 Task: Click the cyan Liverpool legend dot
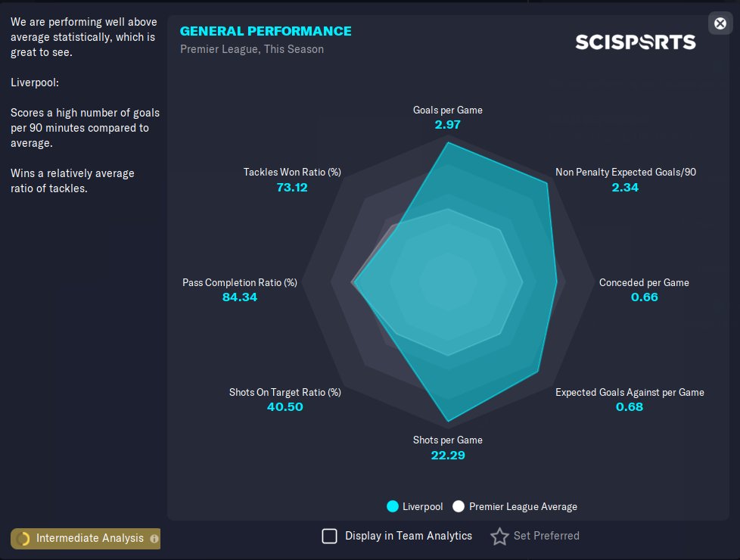pyautogui.click(x=393, y=506)
